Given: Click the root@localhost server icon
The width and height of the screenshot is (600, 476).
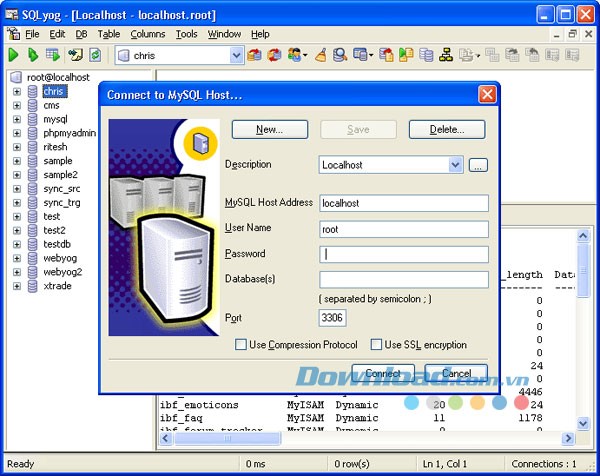Looking at the screenshot, I should point(17,77).
